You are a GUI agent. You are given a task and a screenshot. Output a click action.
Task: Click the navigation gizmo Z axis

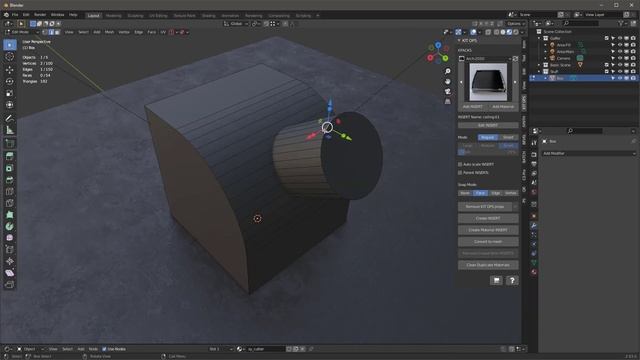pos(438,45)
